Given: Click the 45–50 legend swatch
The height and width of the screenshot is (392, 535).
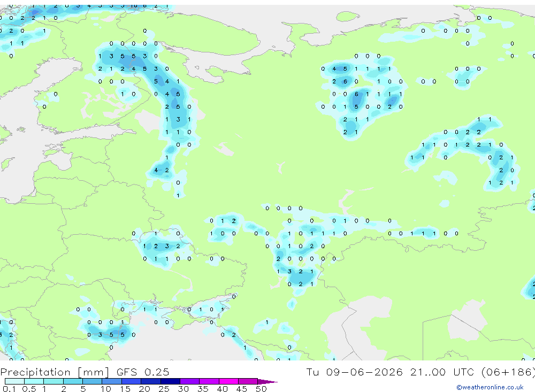Looking at the screenshot, I should coord(248,381).
